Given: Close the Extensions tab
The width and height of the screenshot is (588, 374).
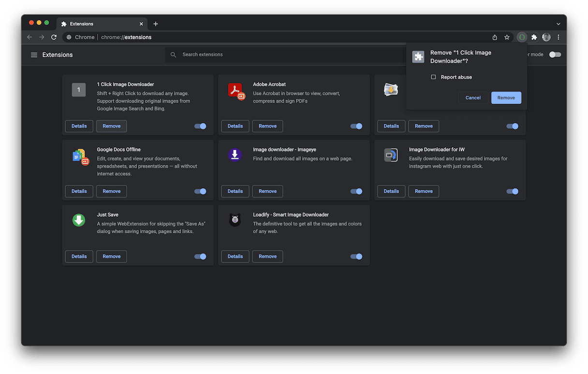Looking at the screenshot, I should tap(141, 24).
